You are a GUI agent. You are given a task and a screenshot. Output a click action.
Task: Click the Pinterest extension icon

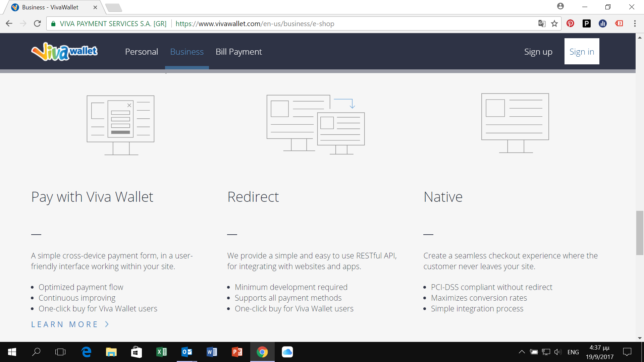point(570,23)
